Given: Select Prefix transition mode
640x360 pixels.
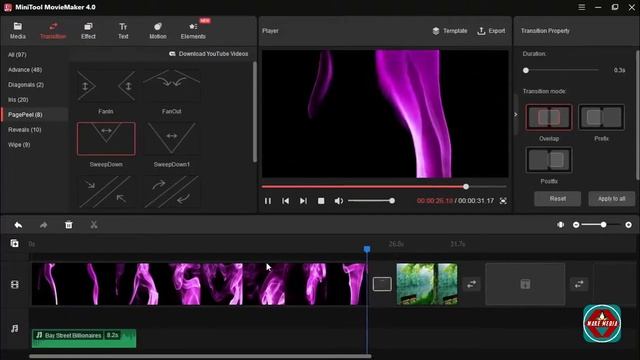Looking at the screenshot, I should [601, 118].
